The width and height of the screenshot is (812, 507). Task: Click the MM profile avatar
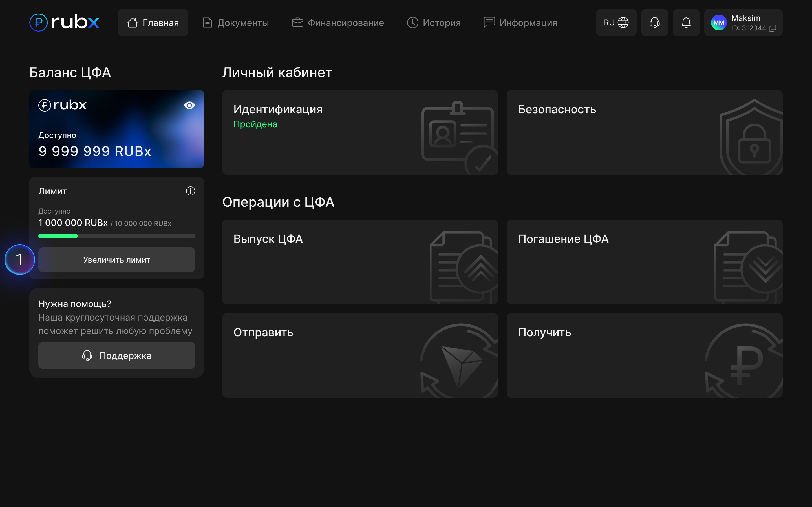coord(718,23)
